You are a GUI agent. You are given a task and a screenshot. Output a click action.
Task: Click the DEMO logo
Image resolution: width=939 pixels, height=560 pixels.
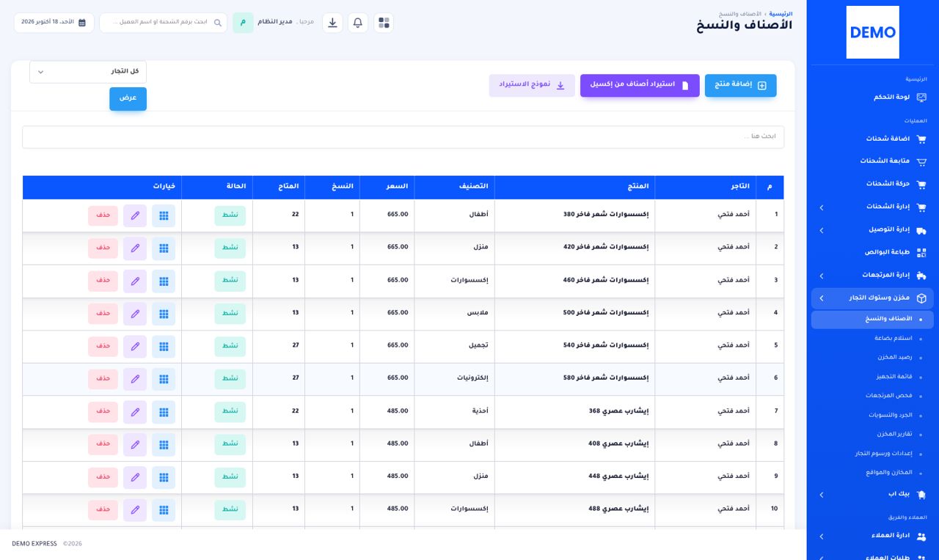pyautogui.click(x=872, y=32)
